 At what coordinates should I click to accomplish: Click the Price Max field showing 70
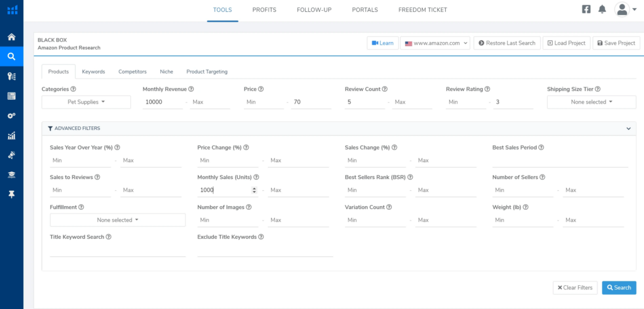pyautogui.click(x=311, y=102)
